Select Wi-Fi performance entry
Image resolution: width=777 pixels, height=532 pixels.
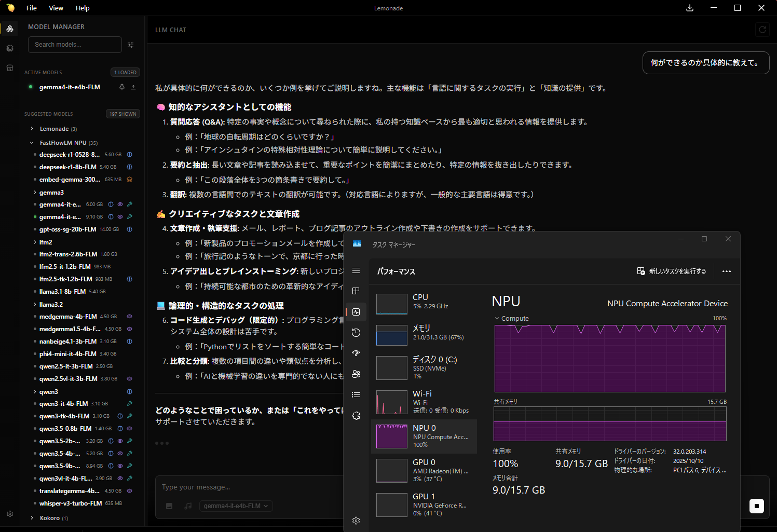coord(424,402)
